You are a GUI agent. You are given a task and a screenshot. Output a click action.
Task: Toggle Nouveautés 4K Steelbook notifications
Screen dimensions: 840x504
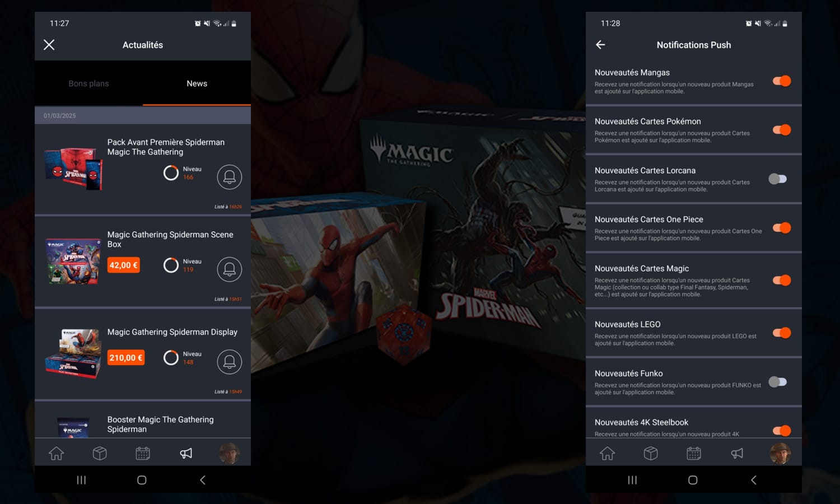pos(782,430)
